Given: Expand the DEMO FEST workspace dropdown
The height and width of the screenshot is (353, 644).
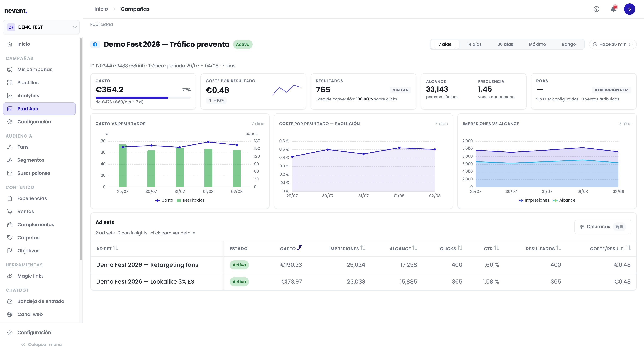Looking at the screenshot, I should (x=41, y=27).
